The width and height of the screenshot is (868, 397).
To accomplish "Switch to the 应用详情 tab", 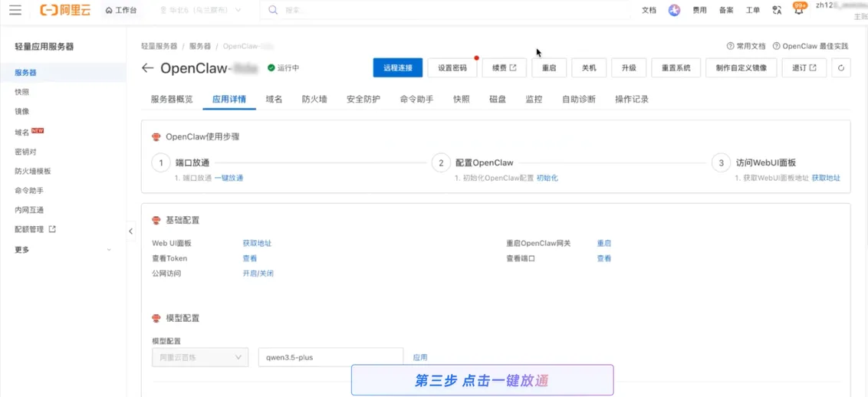I will click(x=229, y=100).
